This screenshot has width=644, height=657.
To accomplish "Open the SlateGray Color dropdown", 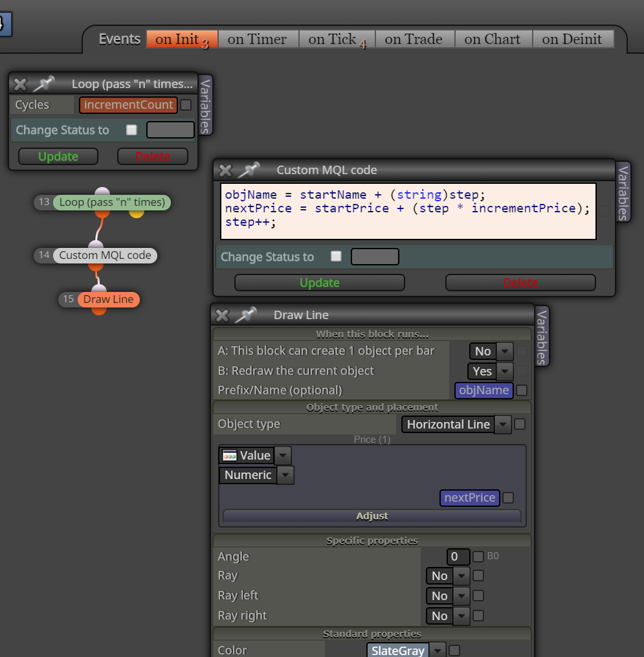I will coord(406,651).
